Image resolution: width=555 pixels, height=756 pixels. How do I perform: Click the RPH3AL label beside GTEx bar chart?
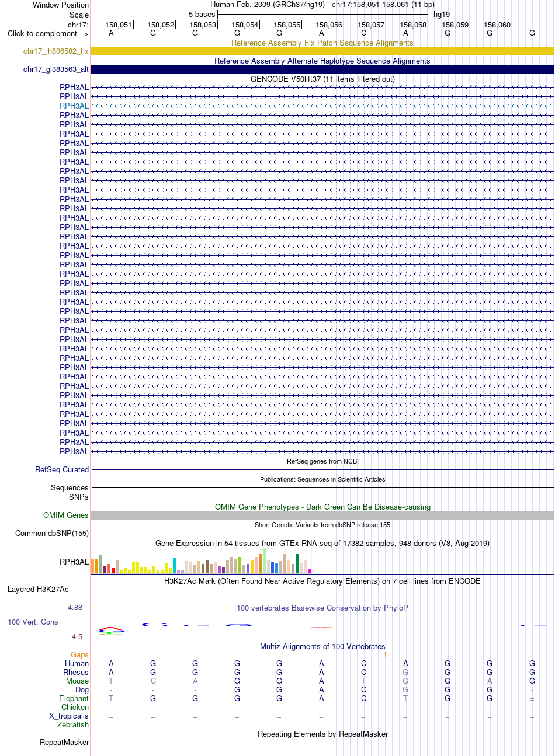click(74, 562)
